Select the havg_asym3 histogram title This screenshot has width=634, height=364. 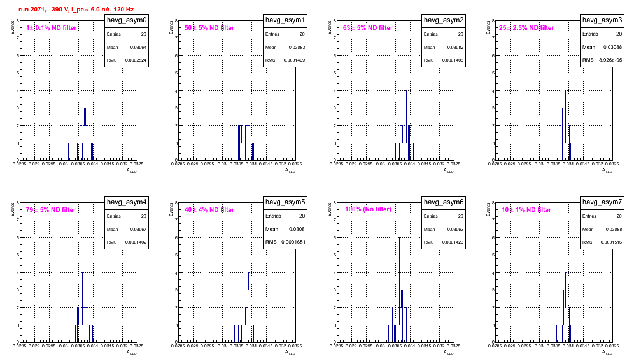pyautogui.click(x=602, y=20)
